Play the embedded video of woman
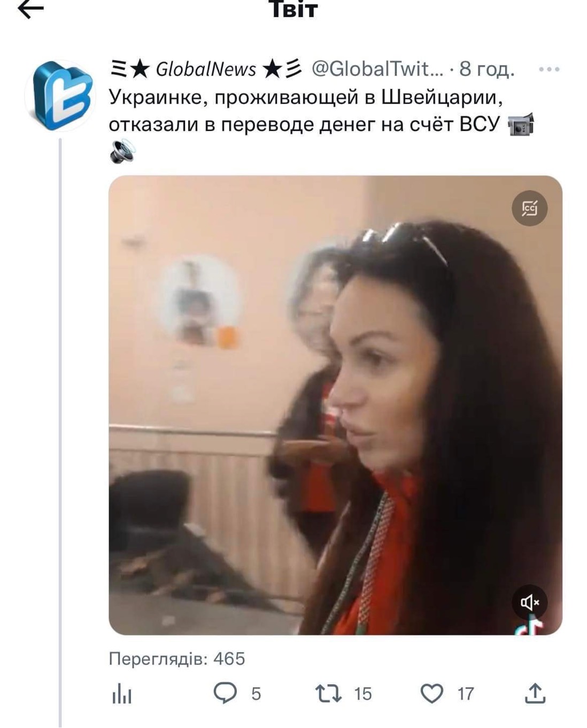587x728 pixels. 335,405
